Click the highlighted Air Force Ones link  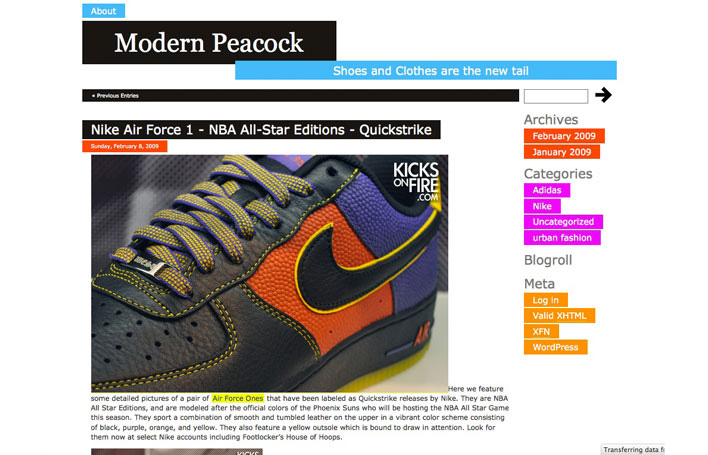click(x=238, y=399)
